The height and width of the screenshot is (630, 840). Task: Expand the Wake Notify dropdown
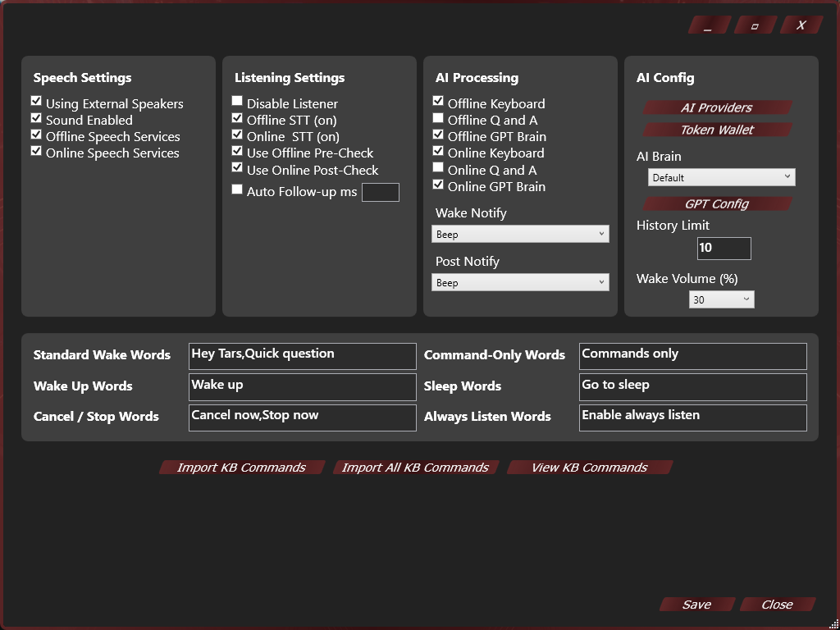pyautogui.click(x=520, y=234)
